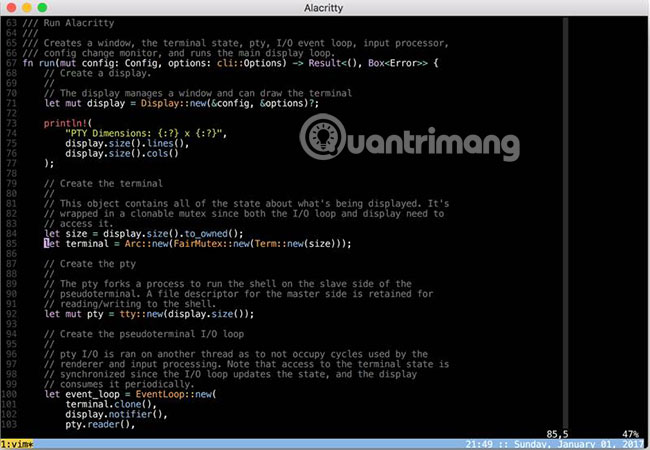
Task: Click the red close window button
Action: point(11,7)
